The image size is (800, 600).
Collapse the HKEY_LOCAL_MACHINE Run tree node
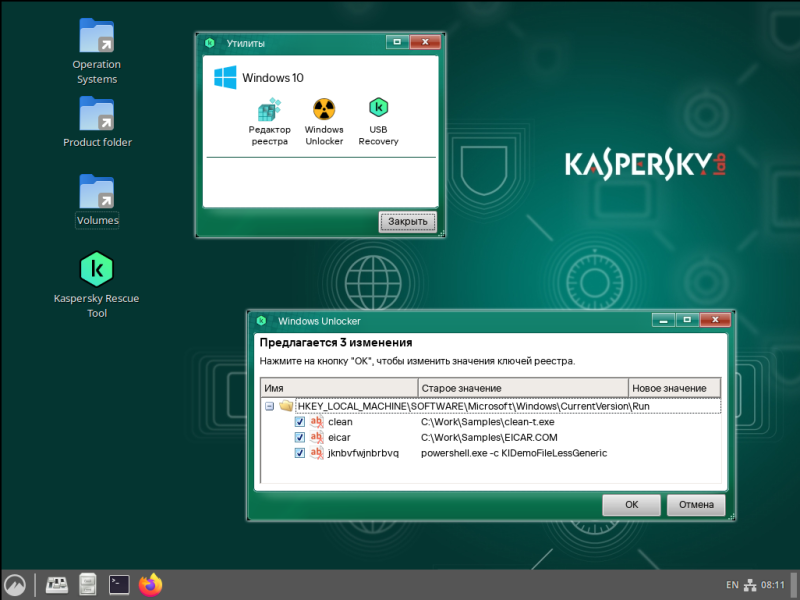tap(269, 406)
